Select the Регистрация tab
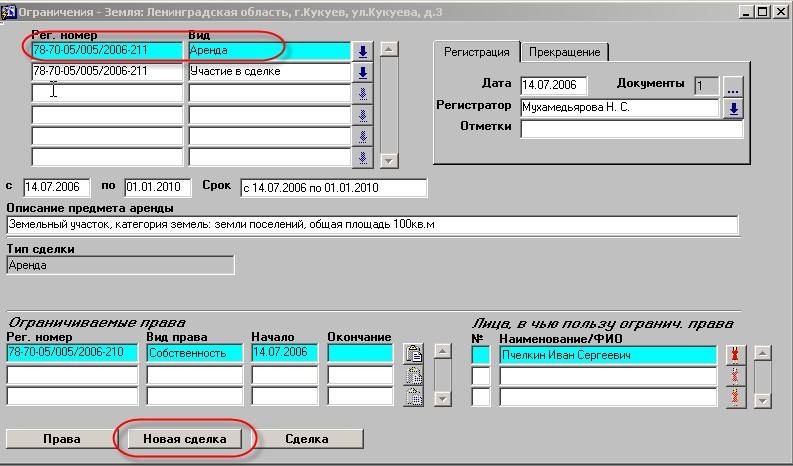The image size is (793, 466). click(x=476, y=52)
